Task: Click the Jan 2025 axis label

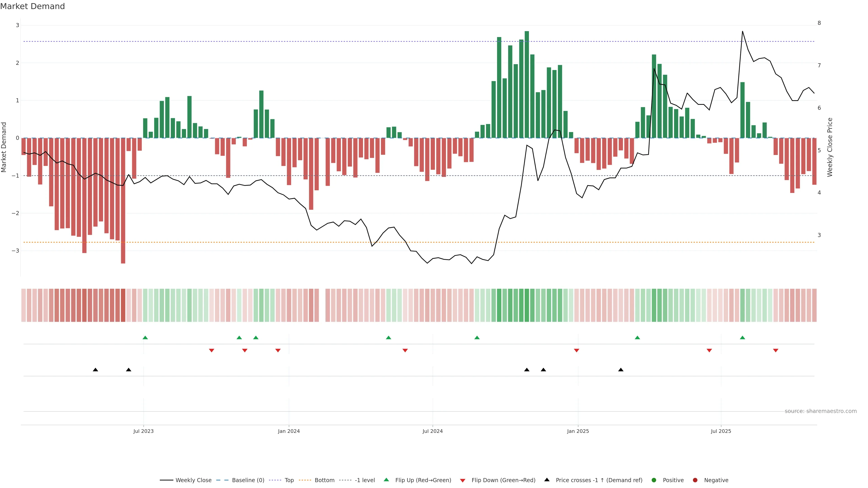Action: pyautogui.click(x=578, y=431)
